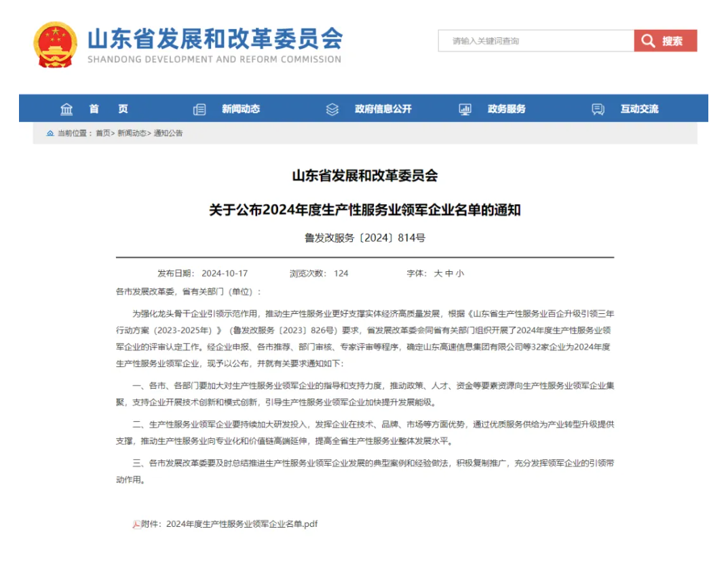Download the 2024年度生产性服务业领军企业名单.pdf attachment
This screenshot has height=571, width=728.
click(242, 524)
